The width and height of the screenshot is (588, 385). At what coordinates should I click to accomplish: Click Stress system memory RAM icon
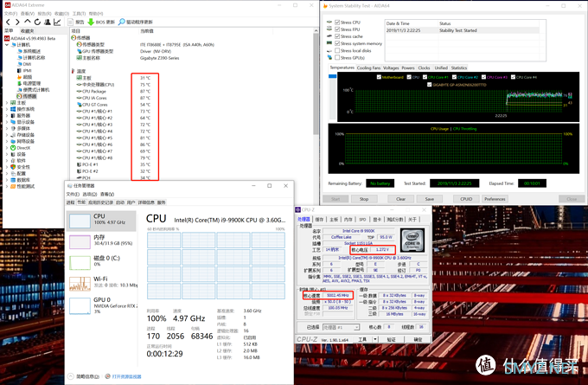click(x=329, y=43)
